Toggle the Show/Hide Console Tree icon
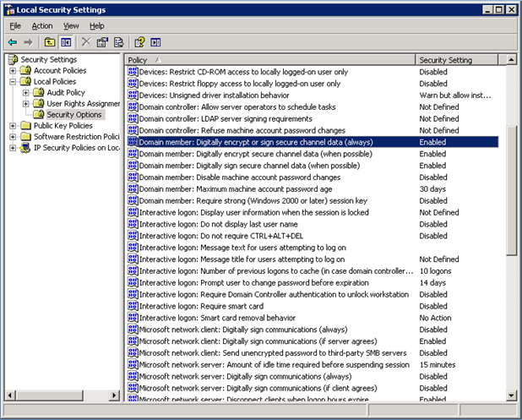 coord(66,42)
